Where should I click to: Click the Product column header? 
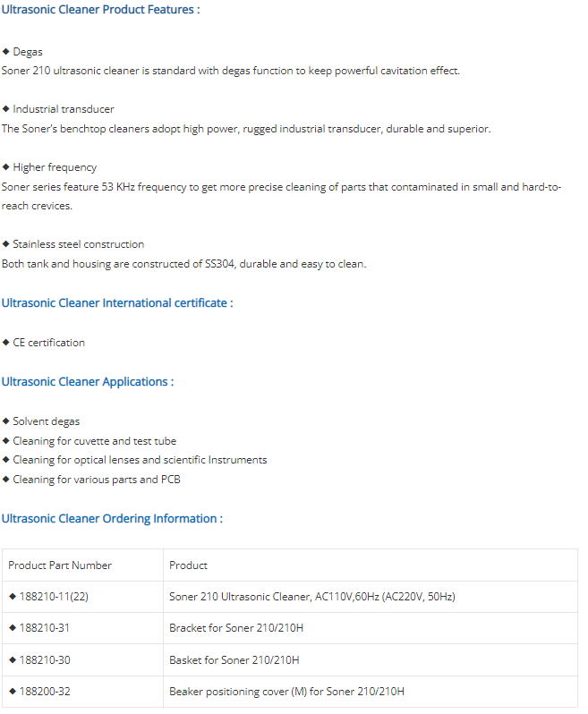188,565
